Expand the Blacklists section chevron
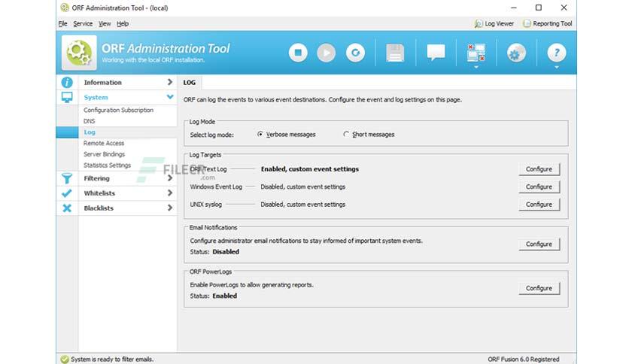 (170, 208)
